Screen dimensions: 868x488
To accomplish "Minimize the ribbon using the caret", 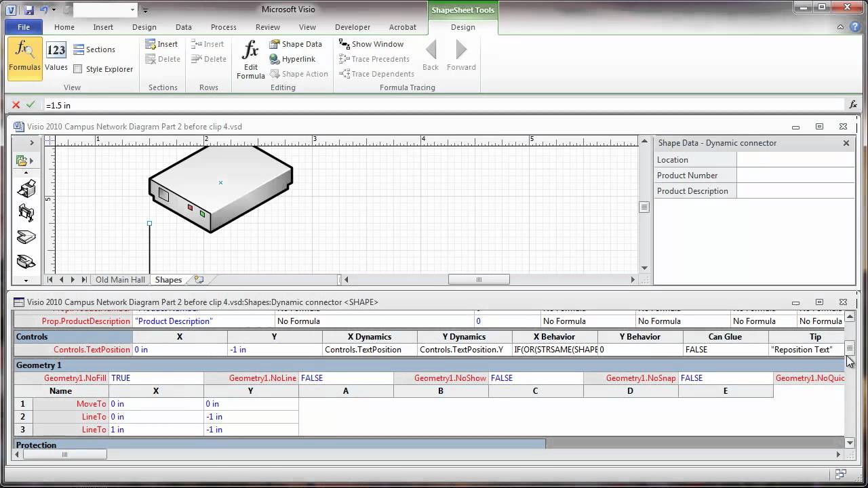I will click(x=841, y=27).
